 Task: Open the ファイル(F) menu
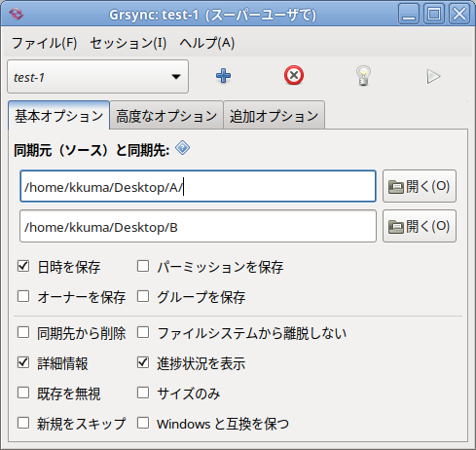[44, 43]
